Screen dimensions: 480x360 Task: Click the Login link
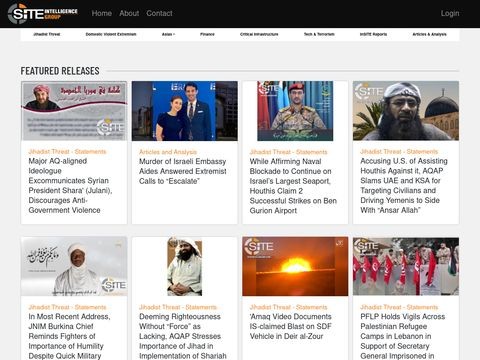(450, 13)
